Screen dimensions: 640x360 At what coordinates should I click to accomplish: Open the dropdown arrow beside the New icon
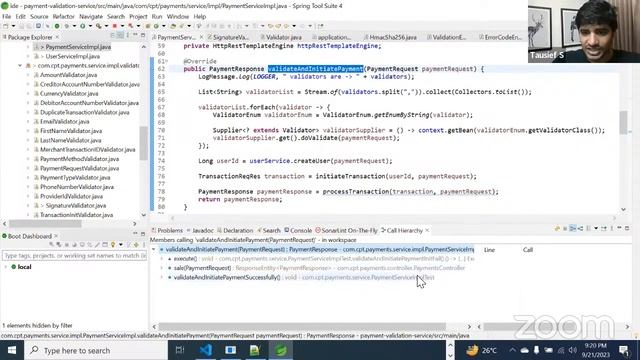coord(13,26)
